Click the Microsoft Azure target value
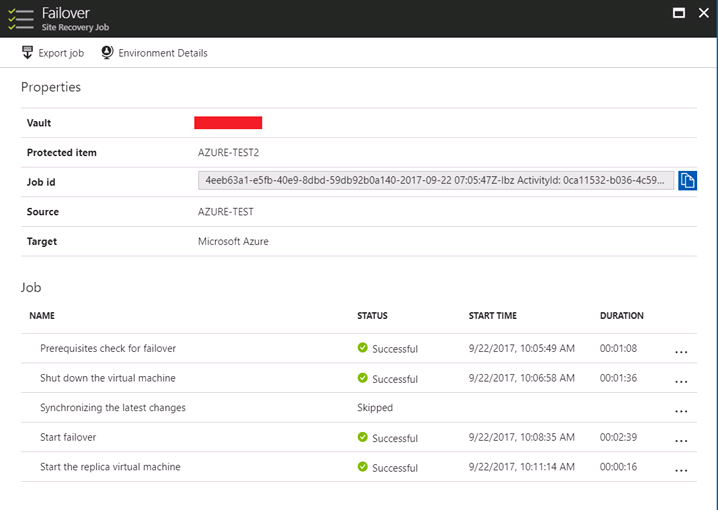Screen dimensions: 718x510 click(x=233, y=241)
